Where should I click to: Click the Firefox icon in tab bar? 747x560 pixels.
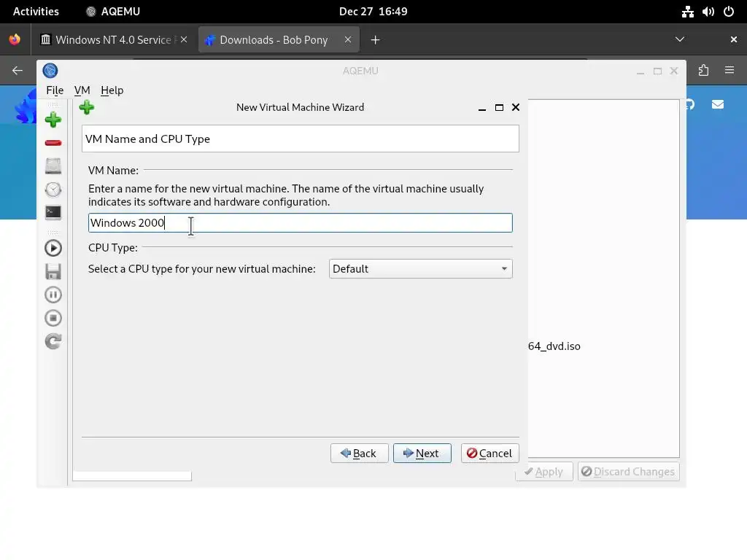coord(15,39)
